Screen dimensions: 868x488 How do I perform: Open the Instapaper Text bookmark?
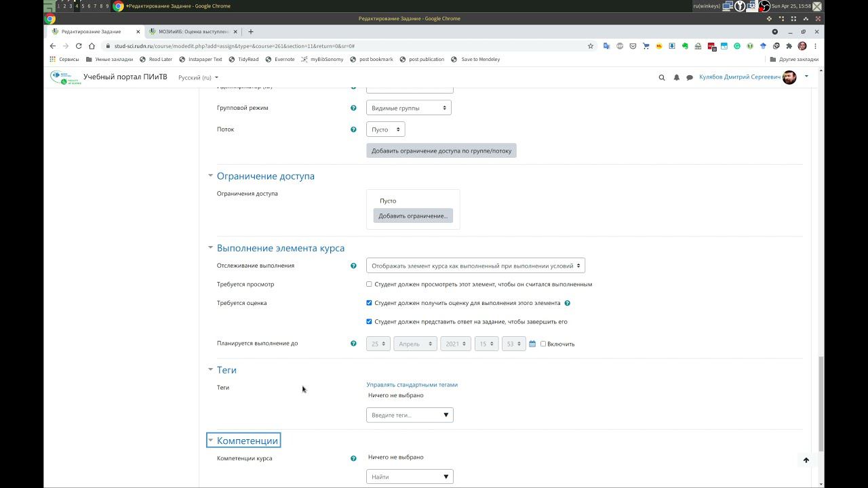click(201, 59)
